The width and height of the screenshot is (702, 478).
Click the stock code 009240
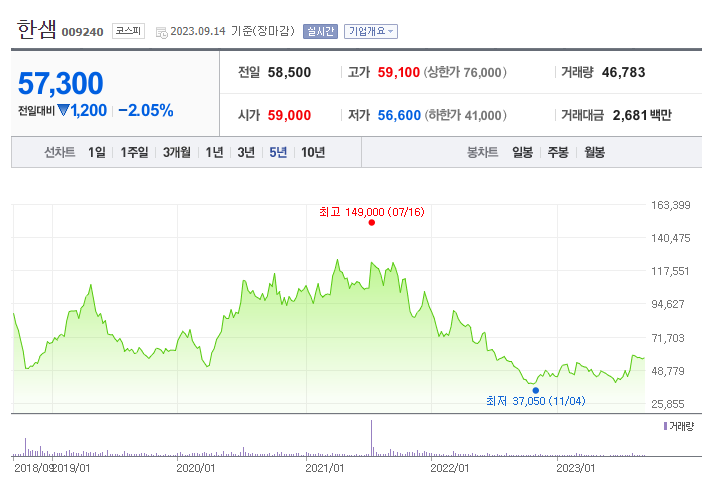82,32
